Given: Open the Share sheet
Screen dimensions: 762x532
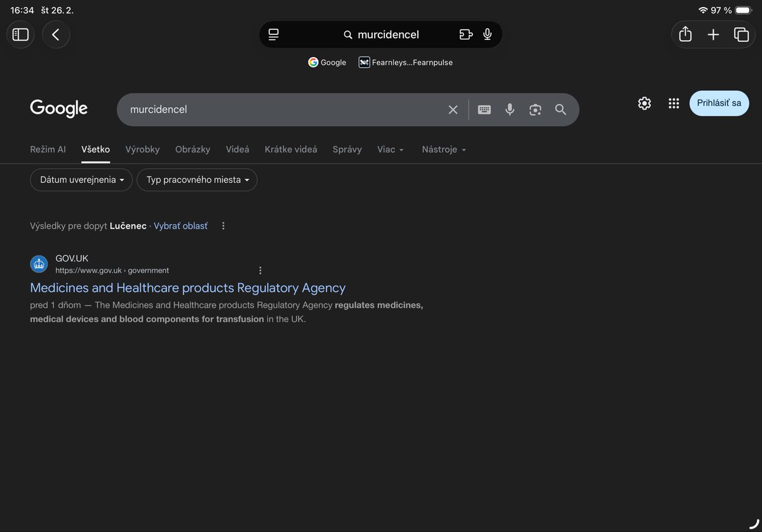Looking at the screenshot, I should (685, 34).
